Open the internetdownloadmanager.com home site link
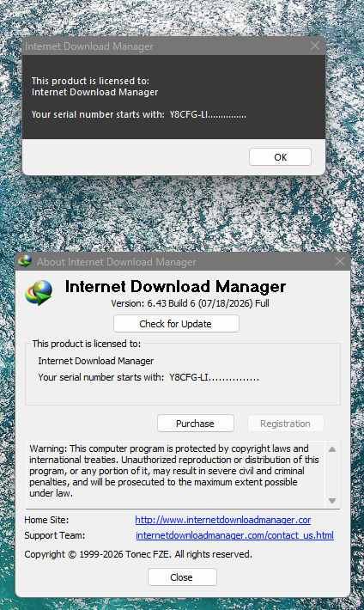Image resolution: width=364 pixels, height=610 pixels. [x=223, y=520]
